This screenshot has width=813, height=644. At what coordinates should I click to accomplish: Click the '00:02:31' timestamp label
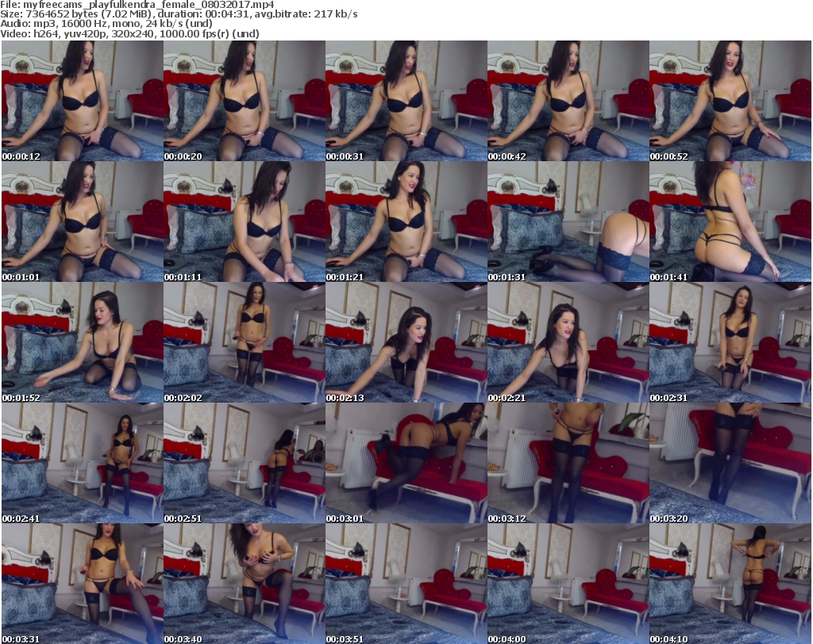pyautogui.click(x=669, y=398)
